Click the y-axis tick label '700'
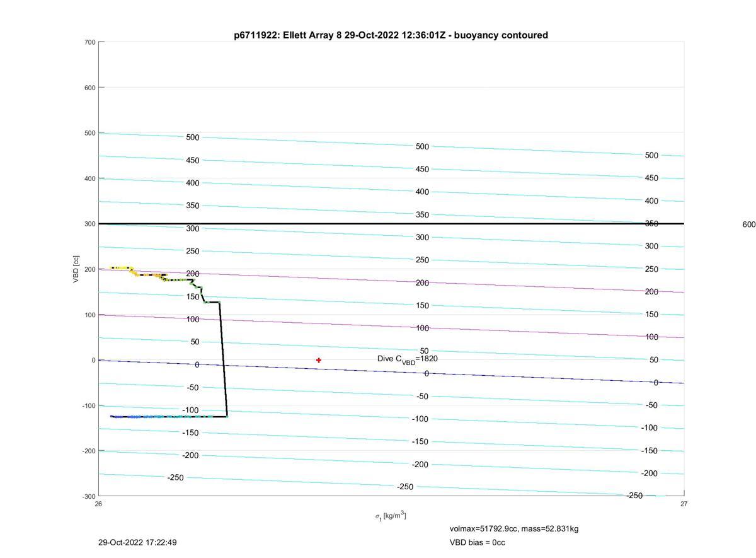Screen dimensions: 756x558 pyautogui.click(x=89, y=42)
